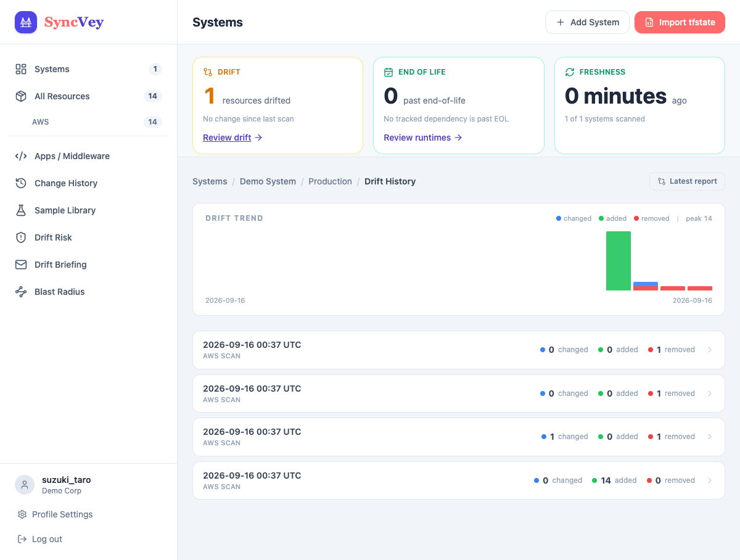The image size is (740, 560).
Task: Add a new system
Action: click(587, 22)
